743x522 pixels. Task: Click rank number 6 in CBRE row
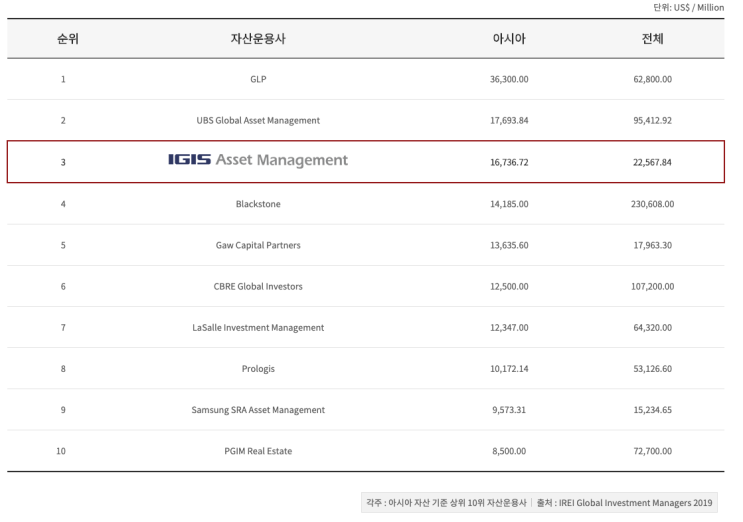[63, 287]
